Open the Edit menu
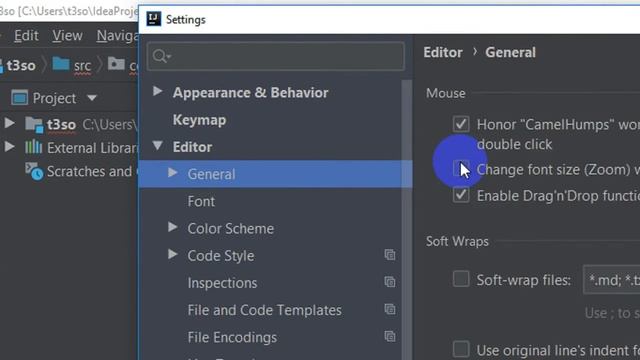This screenshot has height=360, width=640. tap(26, 36)
